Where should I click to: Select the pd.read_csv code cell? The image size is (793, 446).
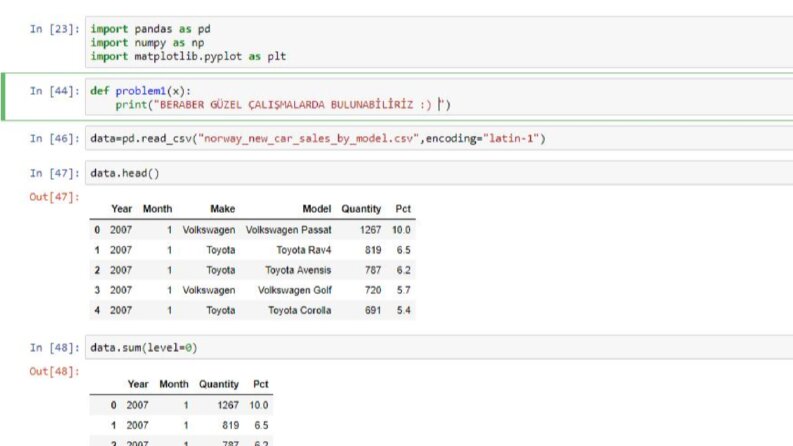[439, 138]
